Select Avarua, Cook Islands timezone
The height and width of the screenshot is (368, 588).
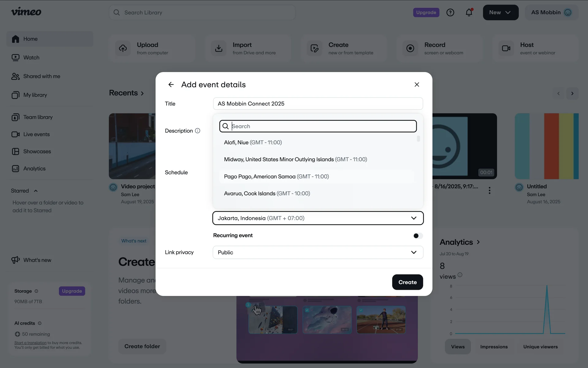[267, 194]
